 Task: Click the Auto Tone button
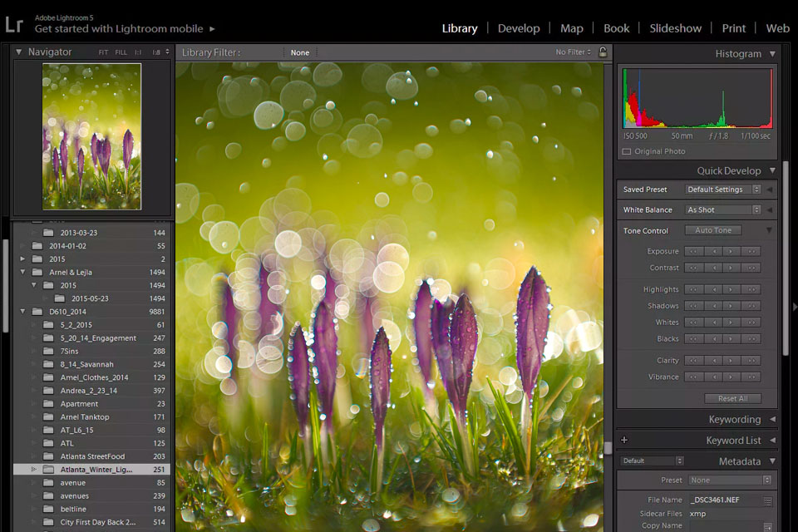[x=713, y=230]
